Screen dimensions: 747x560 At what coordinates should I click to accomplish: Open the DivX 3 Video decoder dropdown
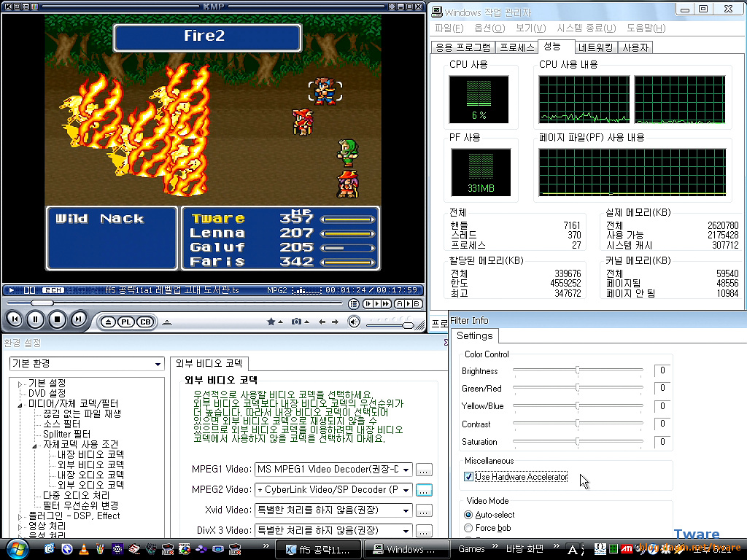[x=333, y=531]
